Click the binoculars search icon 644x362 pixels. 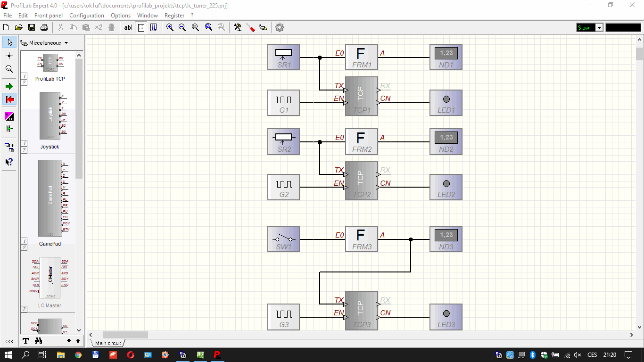point(39,340)
